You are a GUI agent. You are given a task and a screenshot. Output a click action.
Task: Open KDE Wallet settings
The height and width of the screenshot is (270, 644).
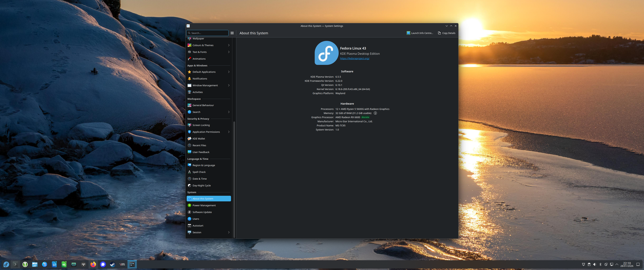pos(198,139)
